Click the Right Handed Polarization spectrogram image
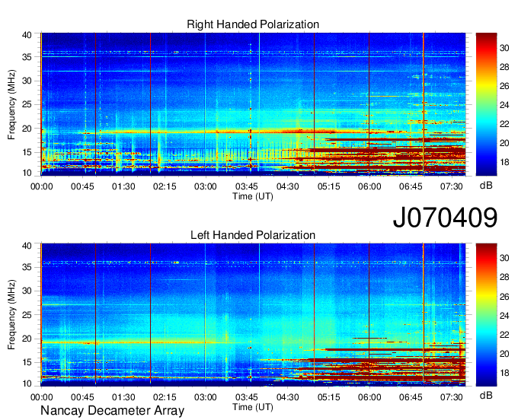518x420 pixels. tap(253, 104)
